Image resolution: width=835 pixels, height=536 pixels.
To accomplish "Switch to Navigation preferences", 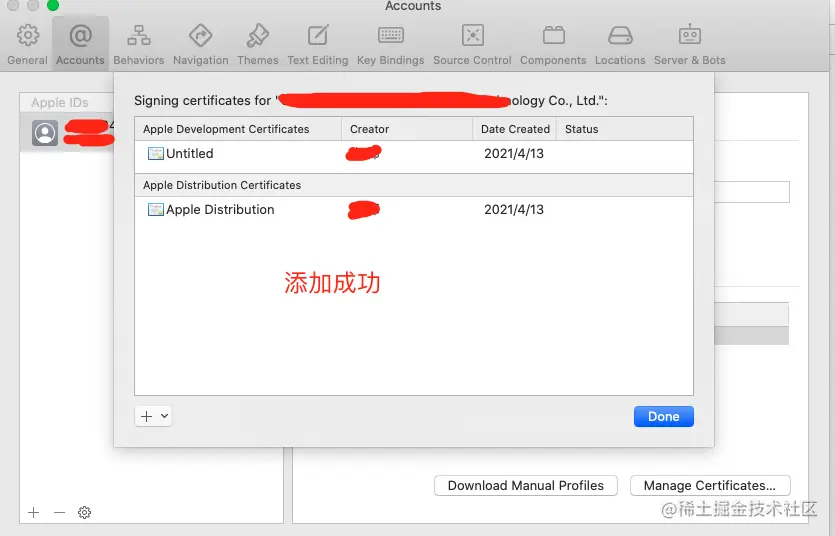I will pos(201,45).
